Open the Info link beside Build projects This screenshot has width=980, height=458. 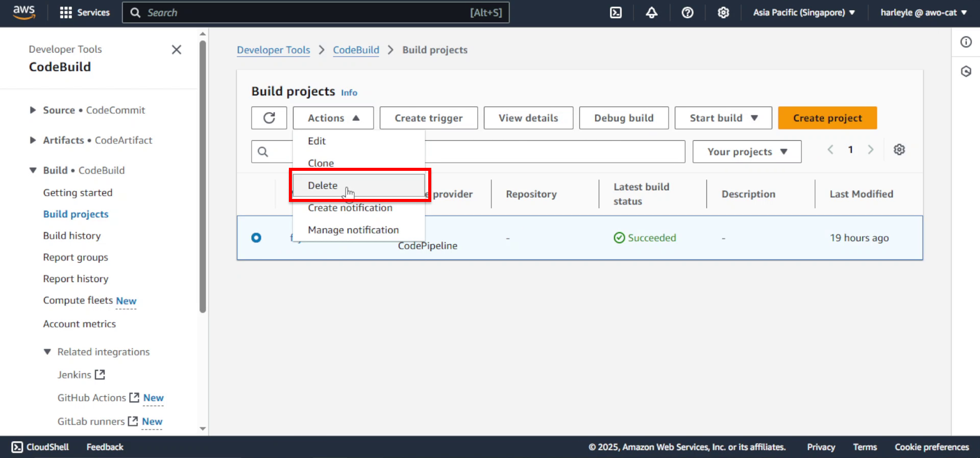[x=349, y=93]
